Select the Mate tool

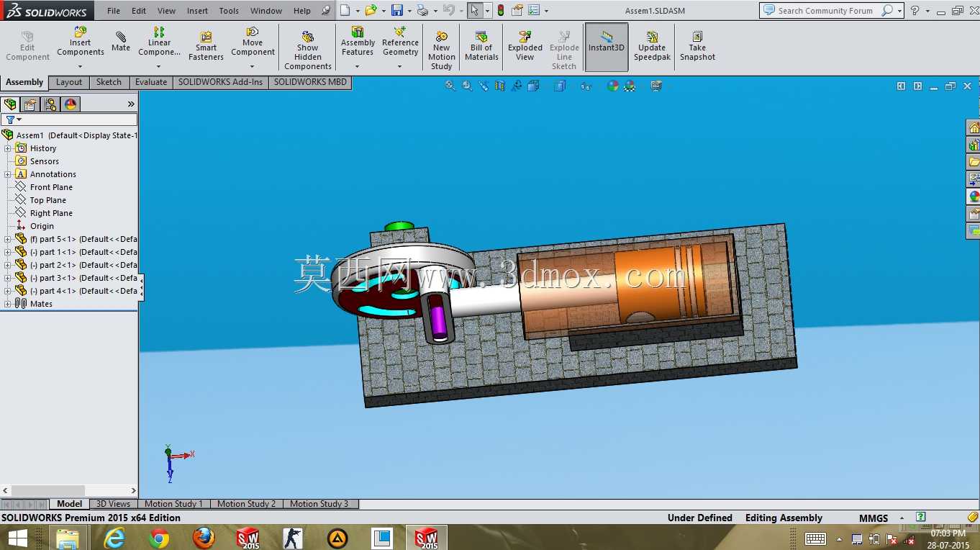point(121,42)
